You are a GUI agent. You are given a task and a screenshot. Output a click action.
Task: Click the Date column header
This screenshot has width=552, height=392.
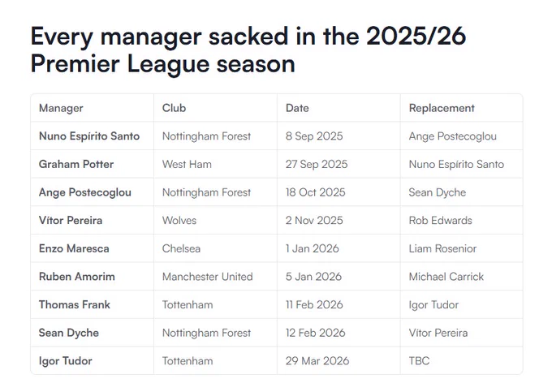[x=297, y=108]
